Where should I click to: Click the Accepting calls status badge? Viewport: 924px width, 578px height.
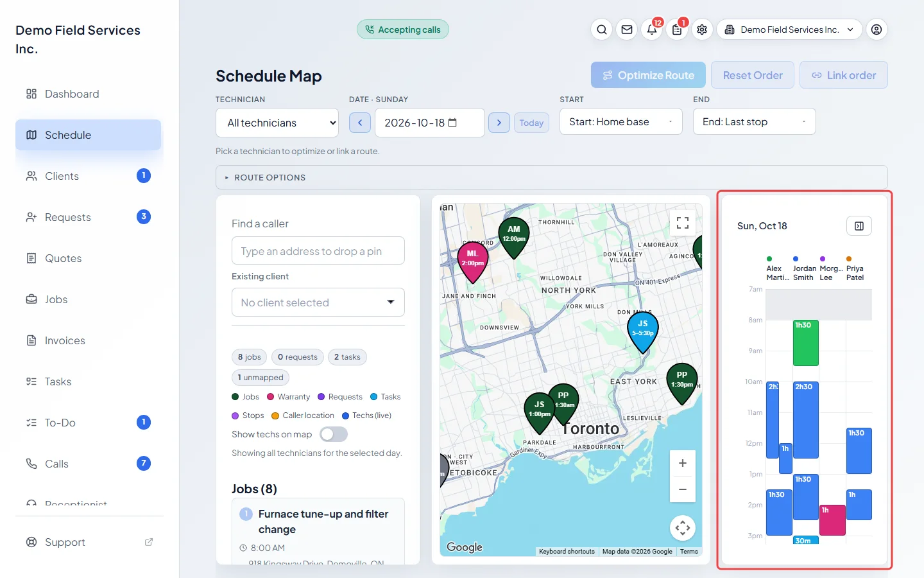point(403,30)
